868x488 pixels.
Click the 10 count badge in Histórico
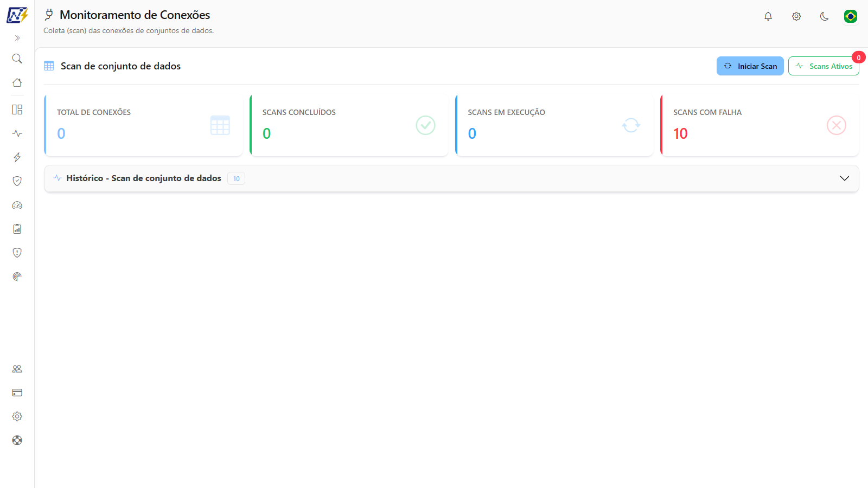pos(237,178)
